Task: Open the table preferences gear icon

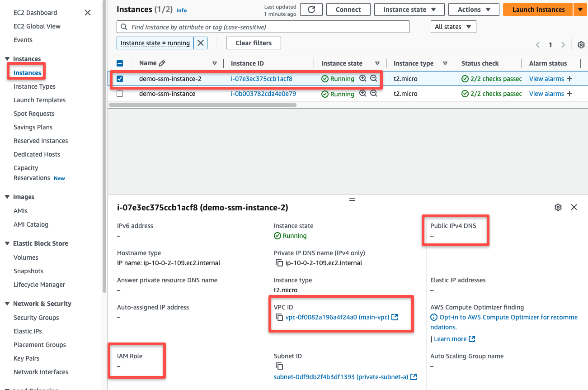Action: tap(581, 45)
